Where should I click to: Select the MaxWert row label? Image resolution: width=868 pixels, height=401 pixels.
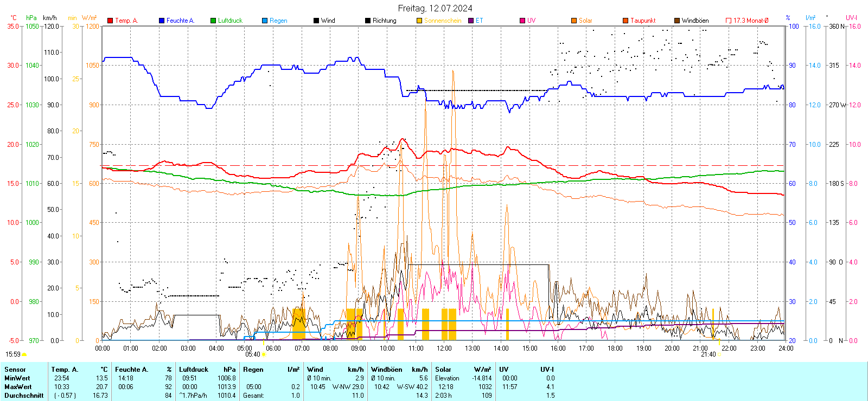[18, 387]
